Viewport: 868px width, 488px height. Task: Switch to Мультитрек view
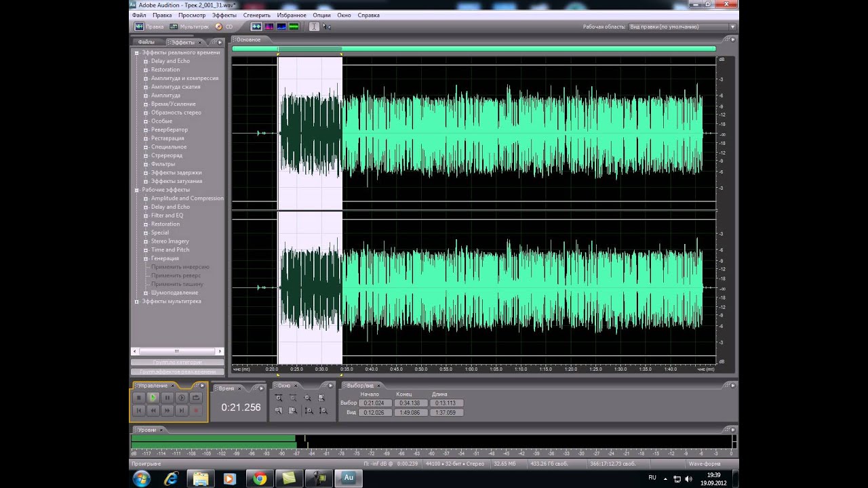[189, 26]
